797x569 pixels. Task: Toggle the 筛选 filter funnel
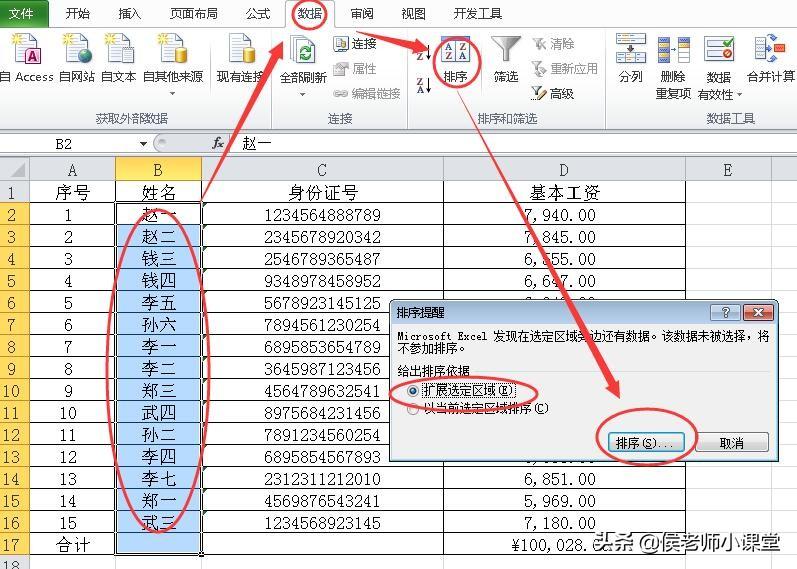coord(506,58)
